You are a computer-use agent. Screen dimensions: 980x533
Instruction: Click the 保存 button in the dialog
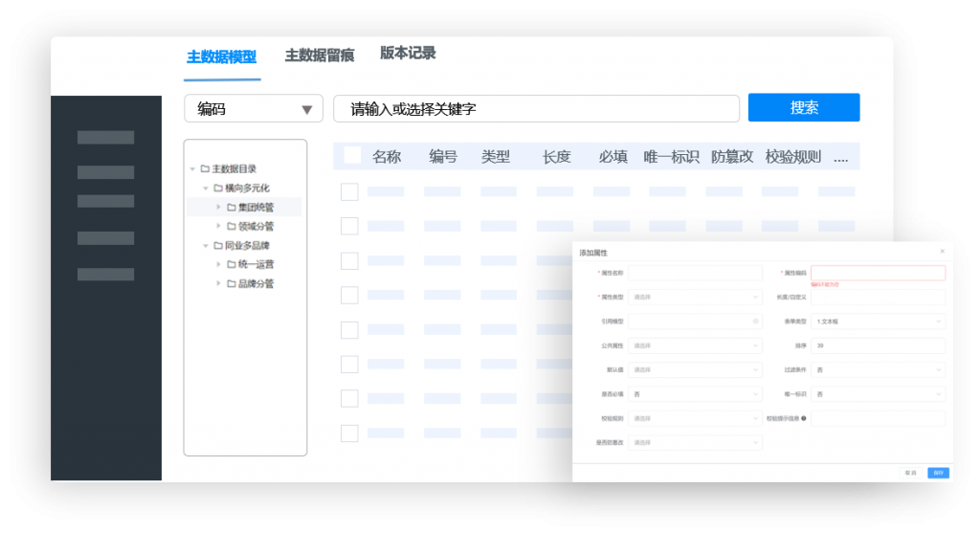point(938,473)
